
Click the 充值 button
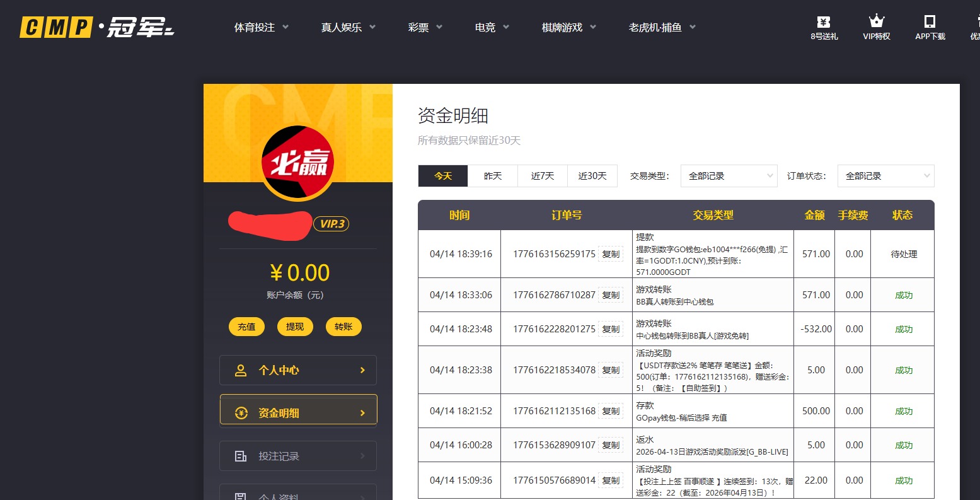[x=246, y=327]
